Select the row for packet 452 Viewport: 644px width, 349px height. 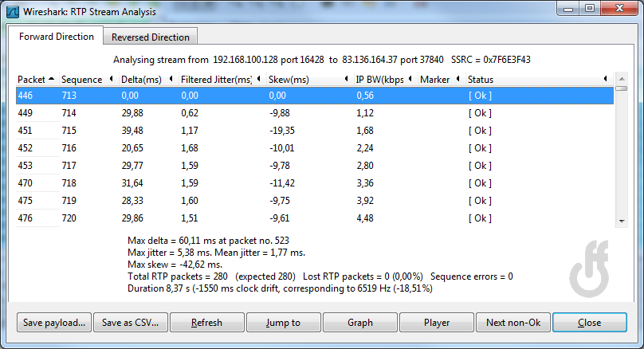point(315,148)
